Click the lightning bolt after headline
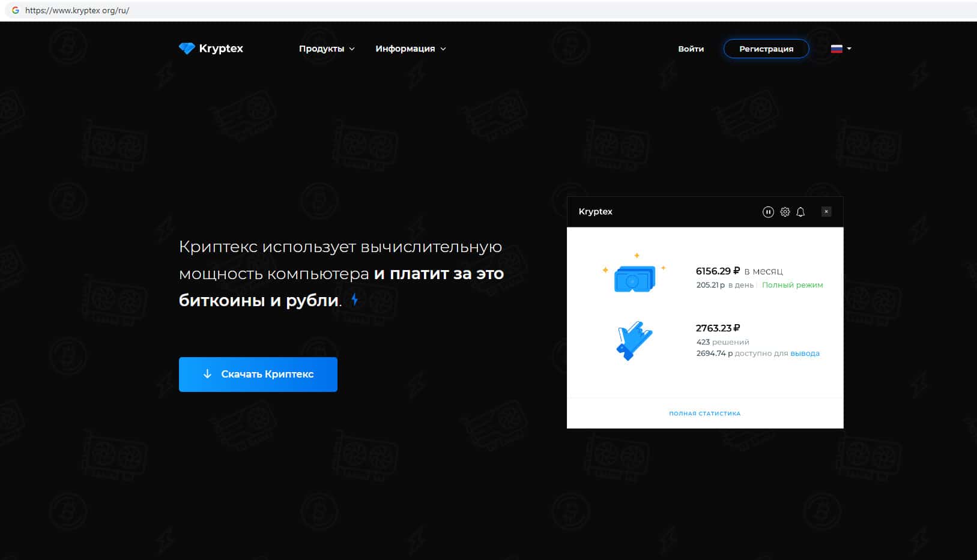The image size is (977, 560). [355, 299]
